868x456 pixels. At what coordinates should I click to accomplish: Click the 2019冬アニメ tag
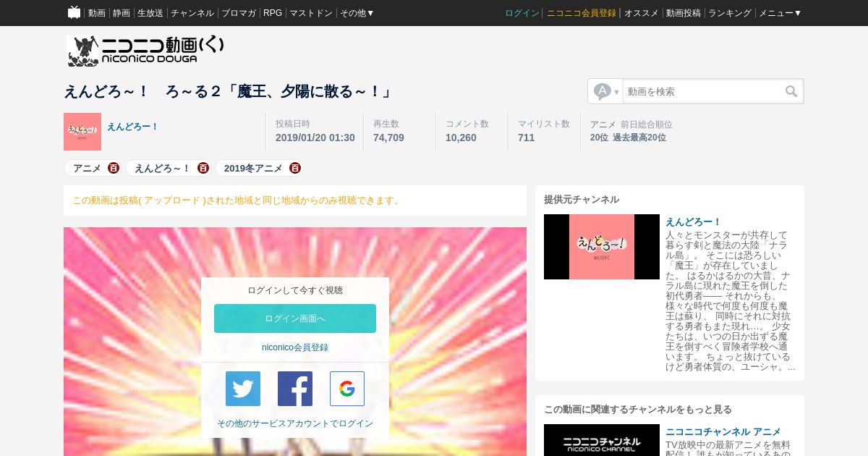tap(253, 168)
